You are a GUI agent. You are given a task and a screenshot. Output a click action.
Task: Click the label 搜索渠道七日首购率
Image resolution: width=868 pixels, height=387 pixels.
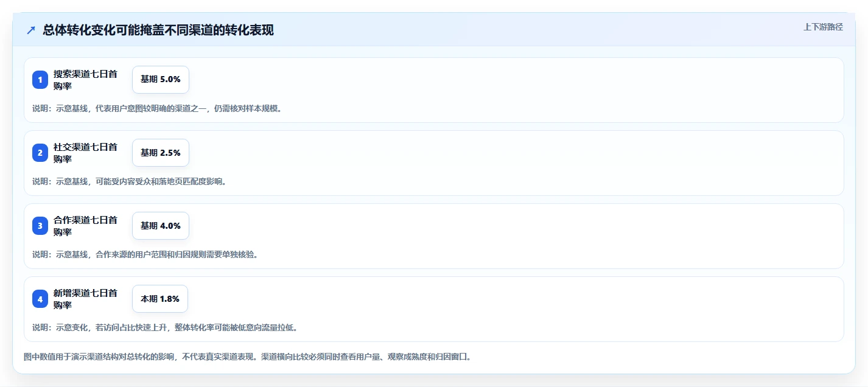(85, 80)
